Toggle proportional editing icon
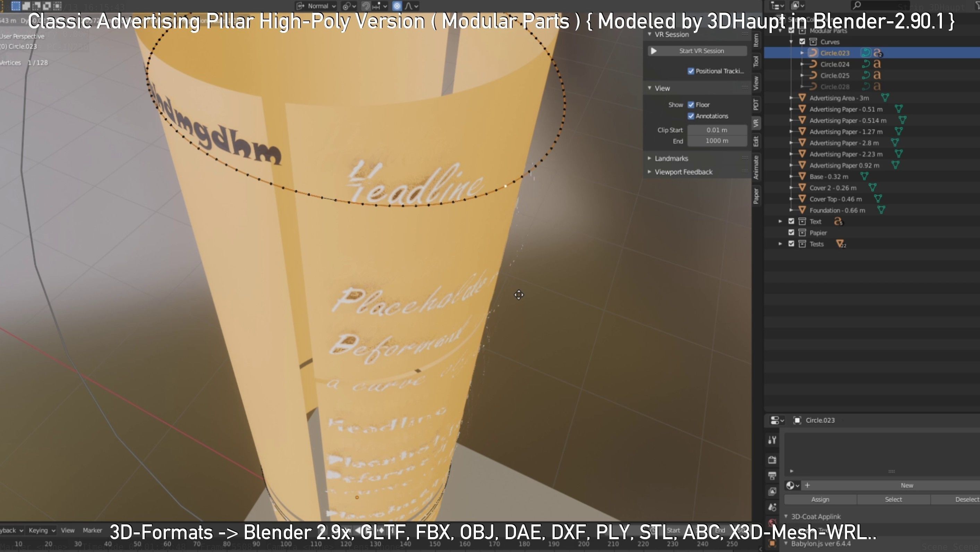 click(x=397, y=6)
